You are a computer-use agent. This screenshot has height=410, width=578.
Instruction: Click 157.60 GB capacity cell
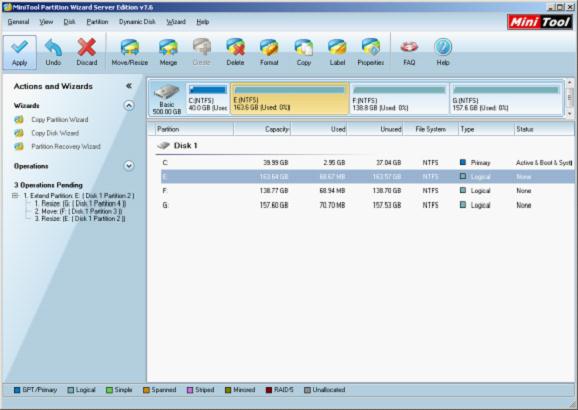coord(274,205)
